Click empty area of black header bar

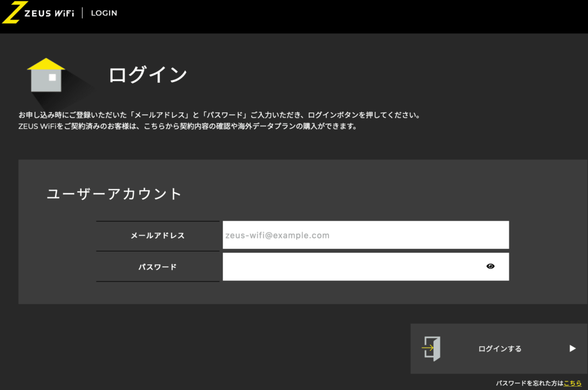[345, 16]
